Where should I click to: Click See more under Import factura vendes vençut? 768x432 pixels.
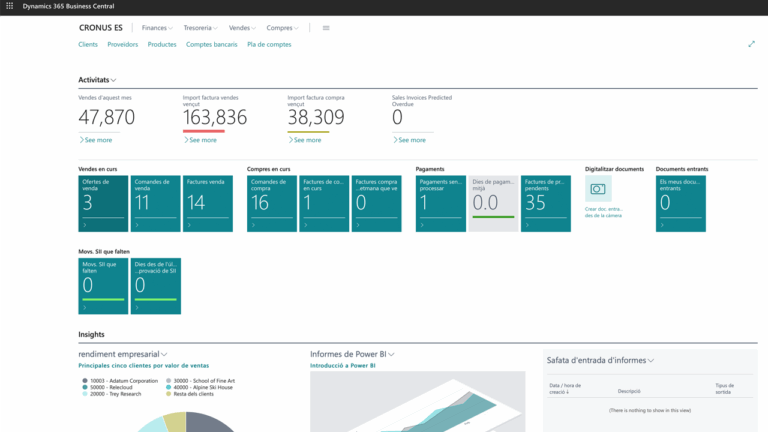[x=200, y=140]
